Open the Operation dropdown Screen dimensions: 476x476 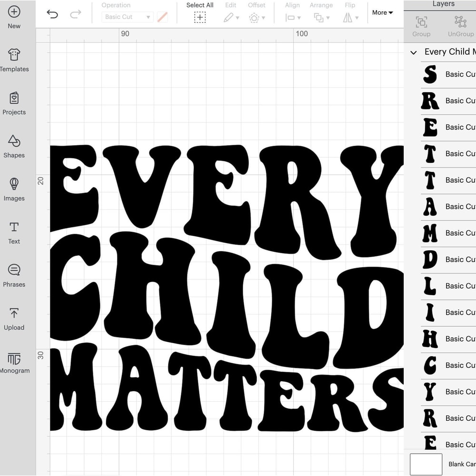tap(127, 17)
